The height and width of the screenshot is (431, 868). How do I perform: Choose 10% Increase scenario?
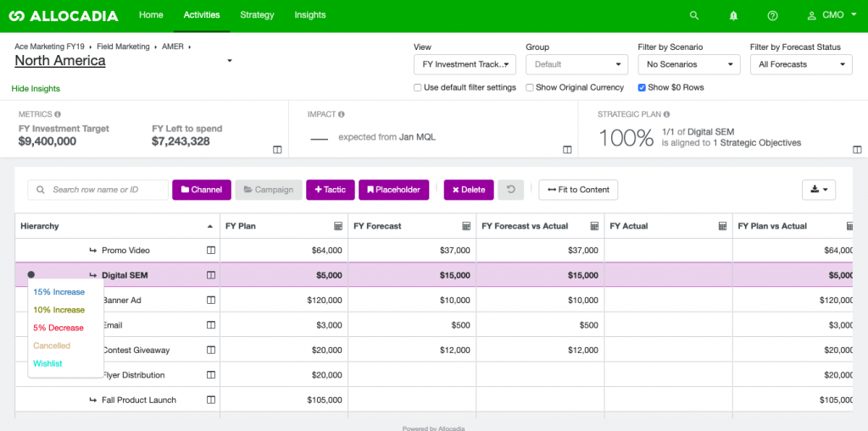pos(59,310)
